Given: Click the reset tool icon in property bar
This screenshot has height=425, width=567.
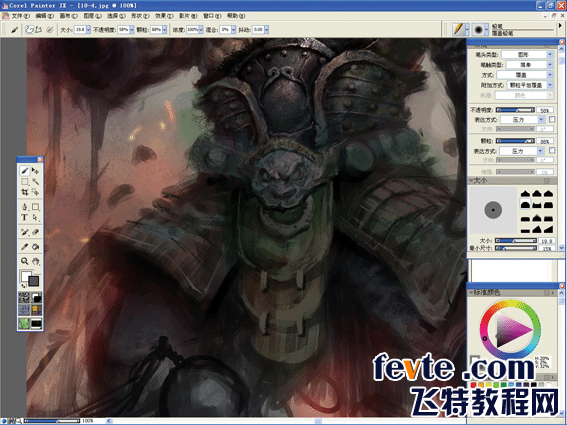Looking at the screenshot, I should (x=50, y=30).
